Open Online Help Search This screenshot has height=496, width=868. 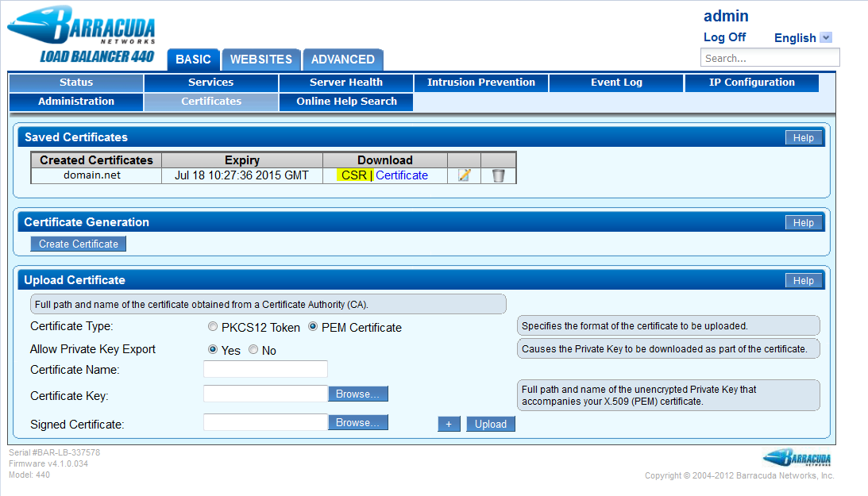[x=346, y=102]
